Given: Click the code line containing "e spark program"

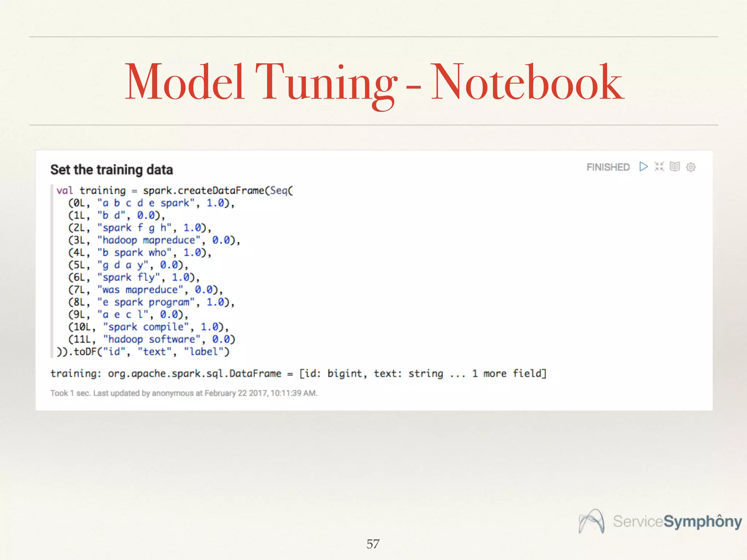Looking at the screenshot, I should [x=151, y=302].
